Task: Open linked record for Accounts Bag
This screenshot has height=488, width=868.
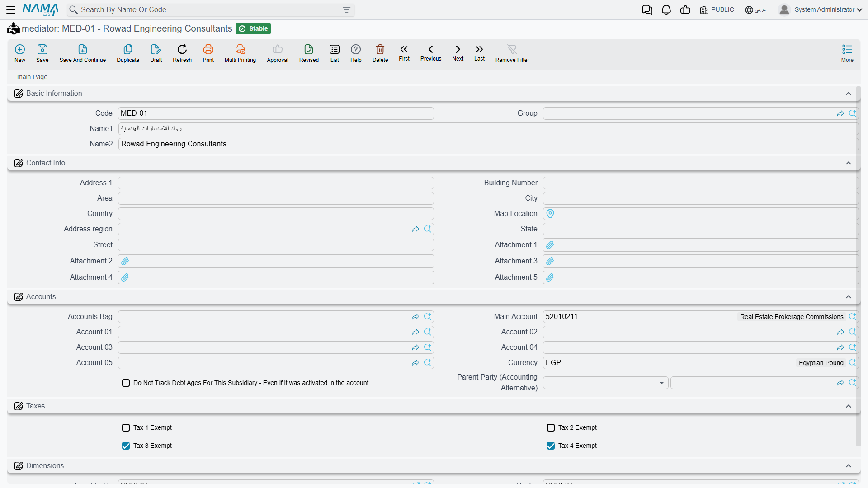Action: (415, 317)
